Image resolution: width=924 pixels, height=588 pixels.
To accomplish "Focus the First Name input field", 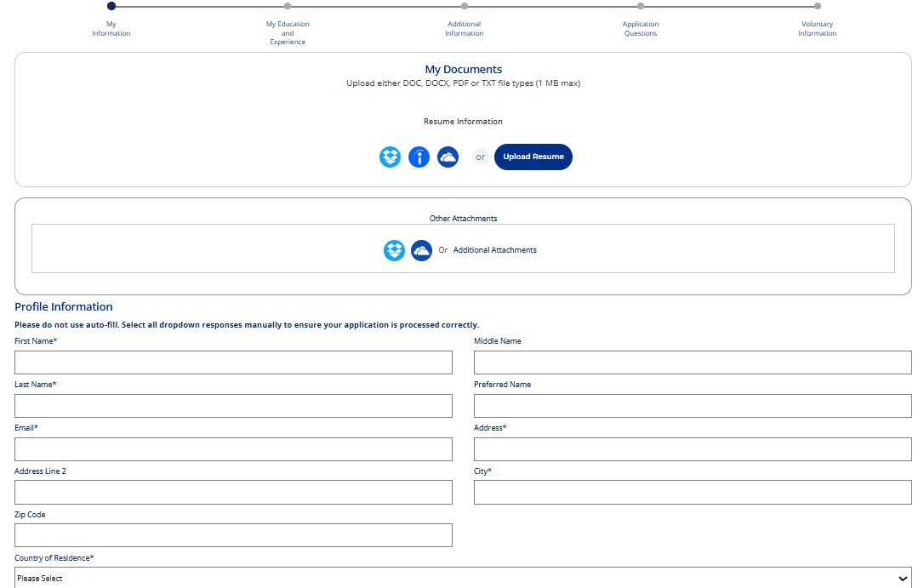I will coord(233,363).
